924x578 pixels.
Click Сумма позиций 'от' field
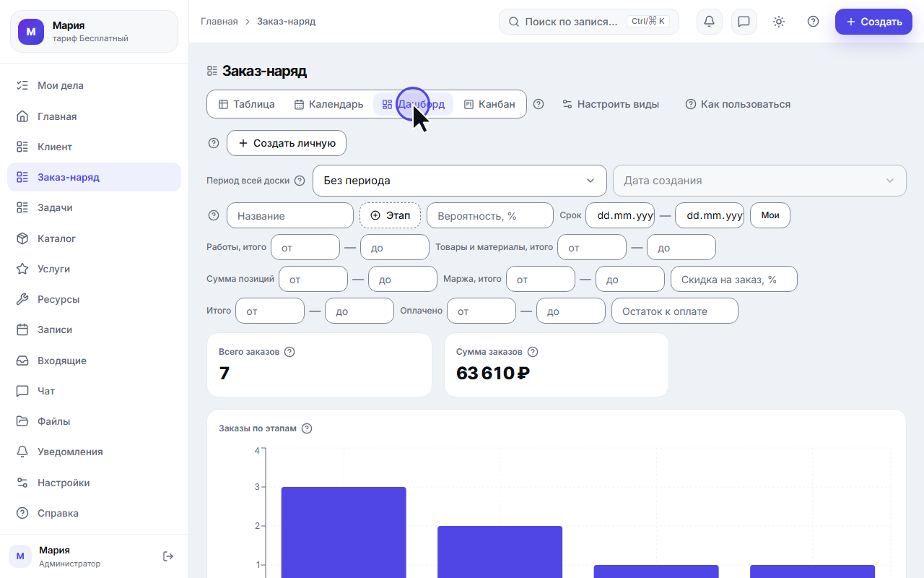[x=313, y=279]
